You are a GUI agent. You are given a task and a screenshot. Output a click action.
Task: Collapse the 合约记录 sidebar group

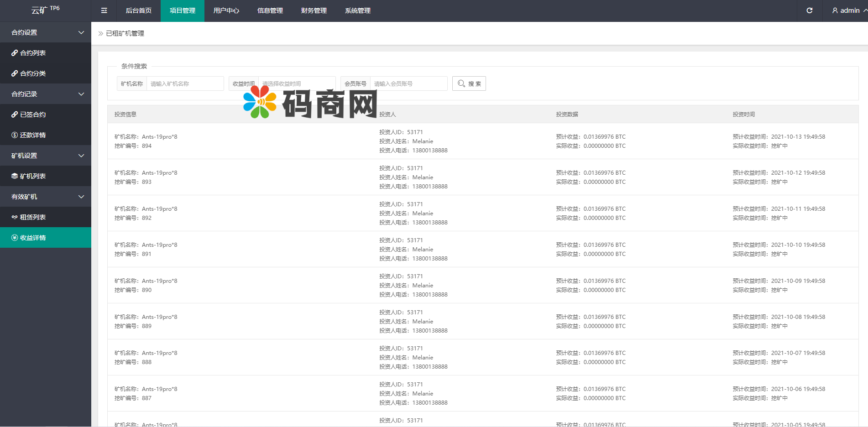click(81, 94)
